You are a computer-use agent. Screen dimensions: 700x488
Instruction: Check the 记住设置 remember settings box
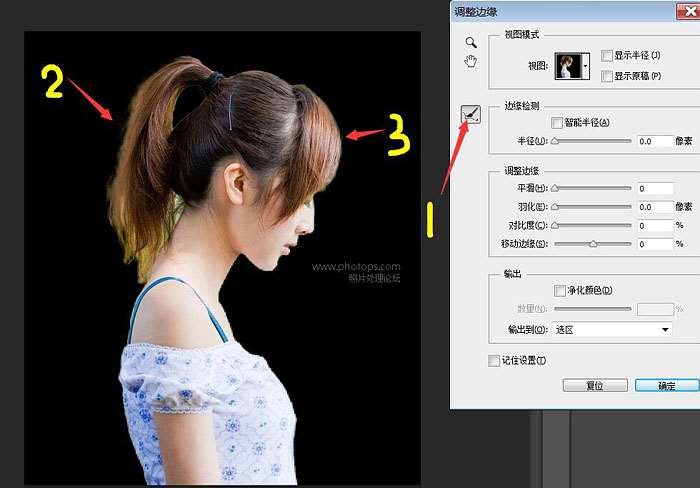pos(493,360)
